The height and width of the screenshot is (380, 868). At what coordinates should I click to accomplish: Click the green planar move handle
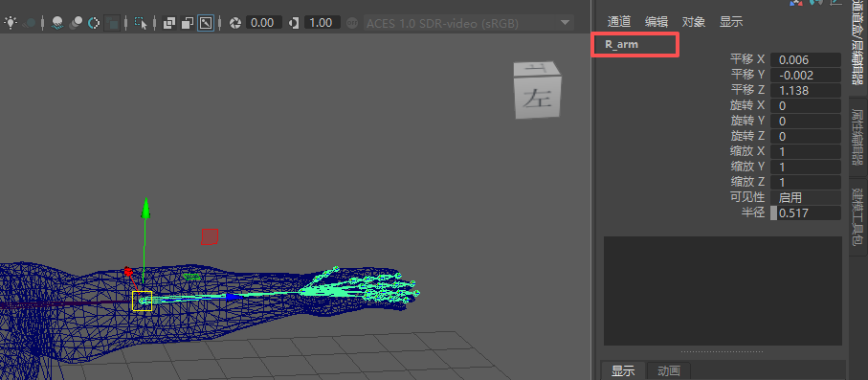click(x=191, y=276)
